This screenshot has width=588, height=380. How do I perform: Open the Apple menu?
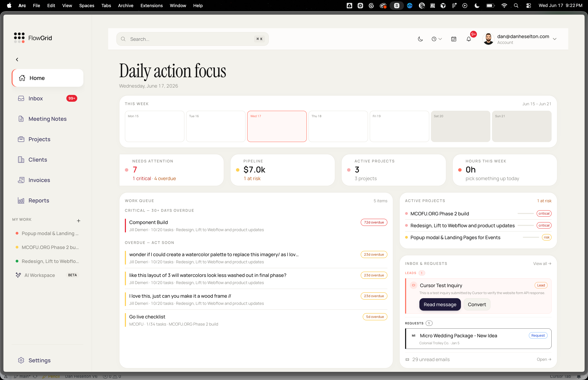9,5
